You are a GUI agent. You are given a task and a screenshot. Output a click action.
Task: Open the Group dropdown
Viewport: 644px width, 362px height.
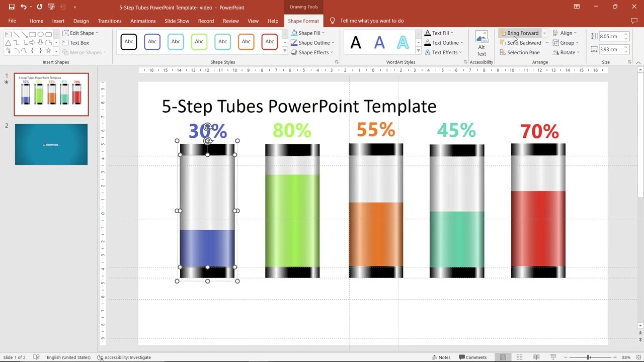(x=566, y=43)
